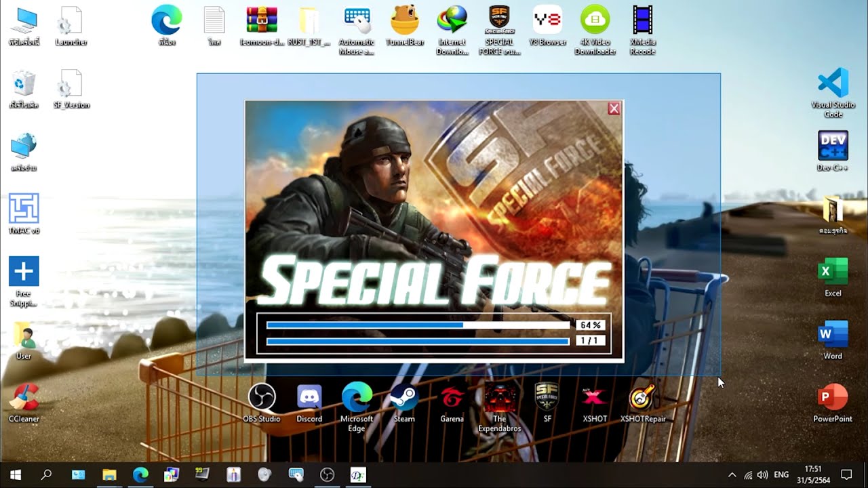This screenshot has height=488, width=868.
Task: Open 4K Video Downloader shortcut
Action: point(595,30)
